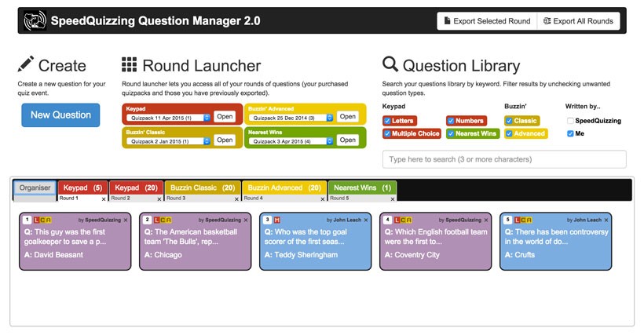Uncheck the Me author filter

[570, 133]
